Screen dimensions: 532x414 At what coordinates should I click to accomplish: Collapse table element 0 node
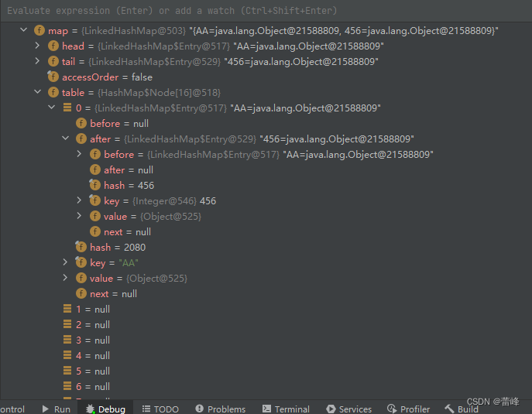click(52, 108)
